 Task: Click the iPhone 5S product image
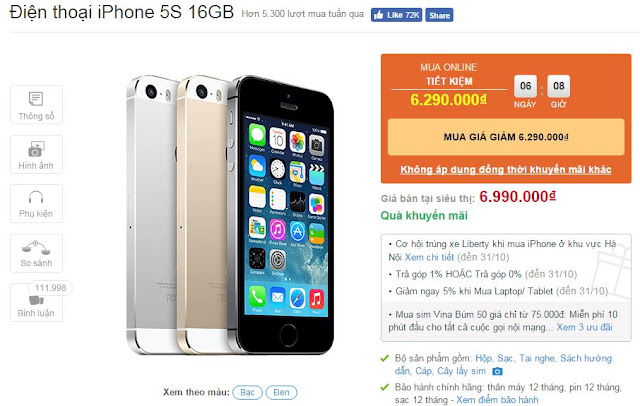coord(231,214)
